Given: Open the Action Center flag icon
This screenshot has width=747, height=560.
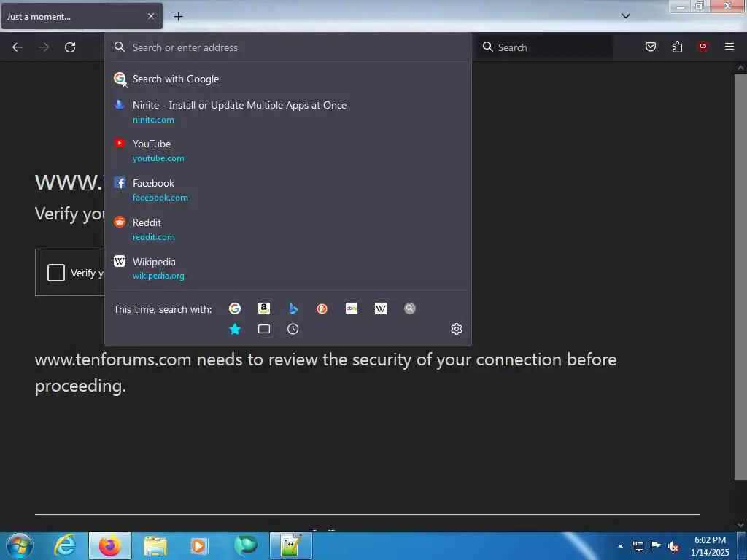Looking at the screenshot, I should click(x=656, y=546).
